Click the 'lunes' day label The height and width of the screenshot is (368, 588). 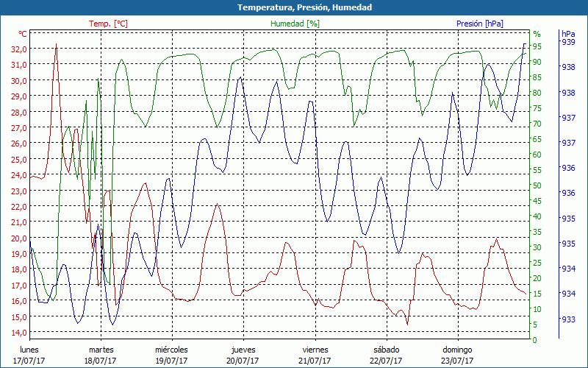29,350
